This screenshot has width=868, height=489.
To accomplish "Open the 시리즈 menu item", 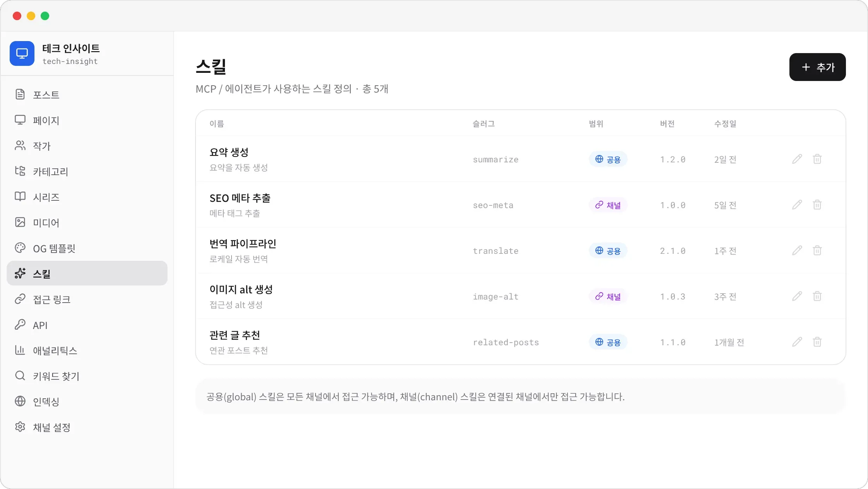I will tap(87, 196).
